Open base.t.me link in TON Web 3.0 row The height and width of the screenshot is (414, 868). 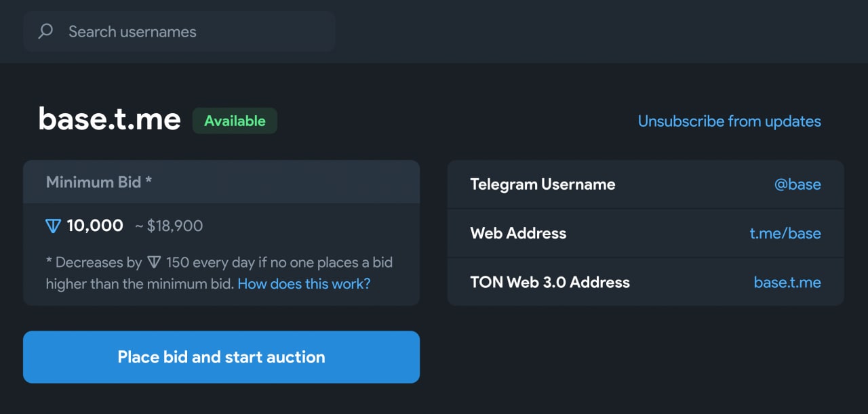787,282
